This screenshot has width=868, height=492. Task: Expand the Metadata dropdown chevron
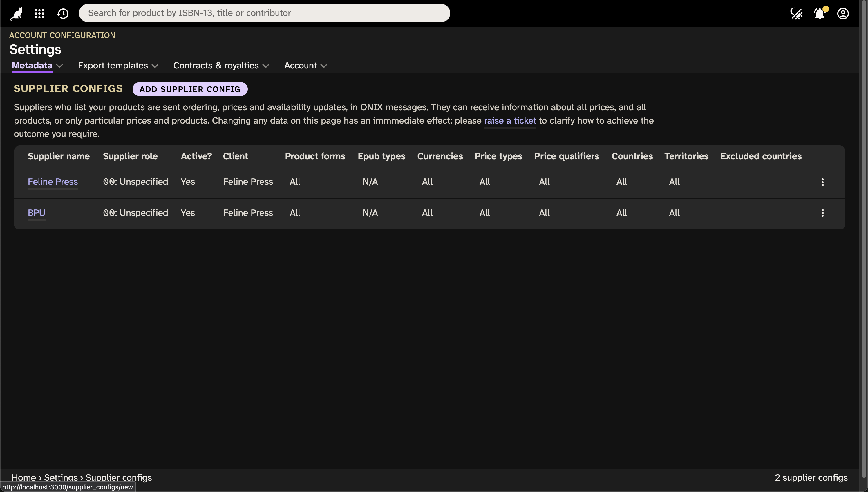click(x=59, y=66)
